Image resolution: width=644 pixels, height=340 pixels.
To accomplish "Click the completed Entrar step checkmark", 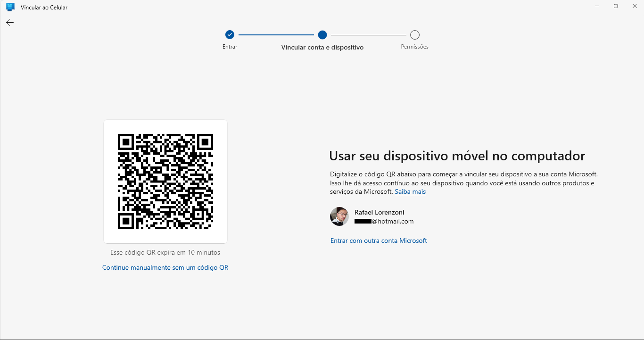I will (230, 34).
